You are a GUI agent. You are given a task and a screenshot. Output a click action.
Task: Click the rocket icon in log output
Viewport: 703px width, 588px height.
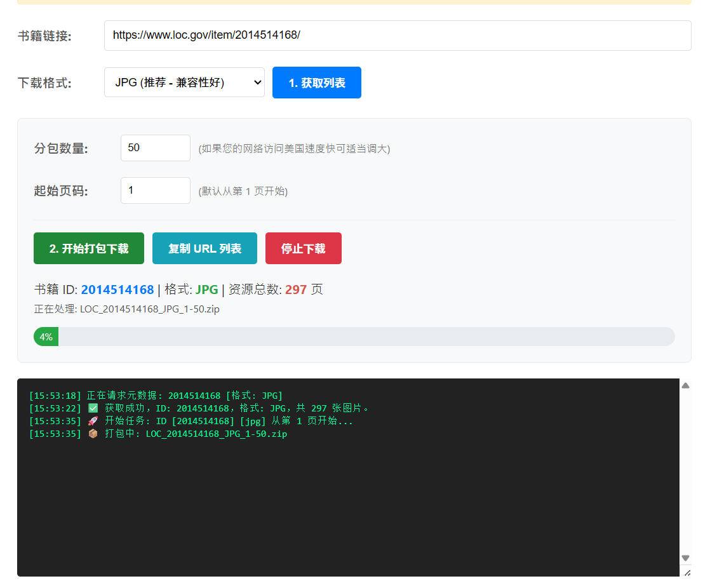click(x=93, y=421)
